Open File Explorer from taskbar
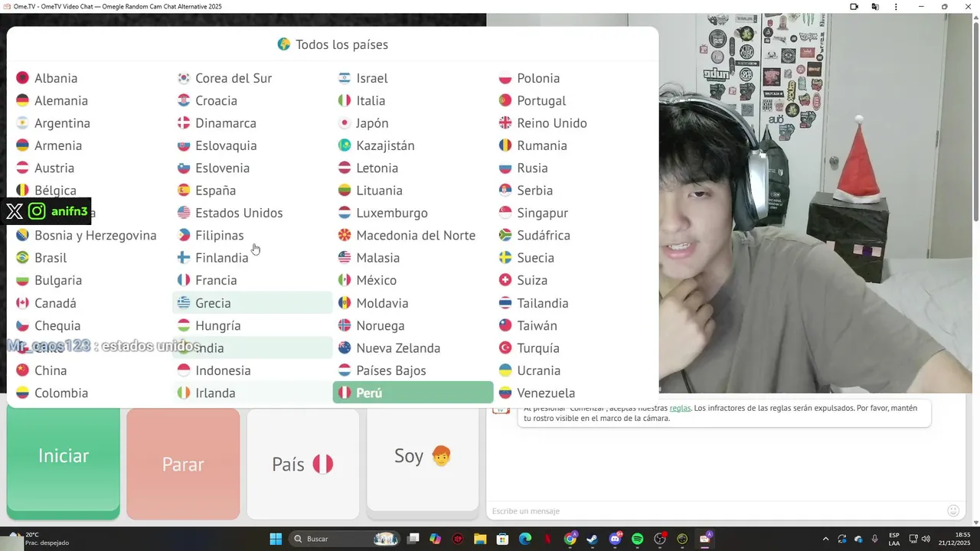 tap(480, 539)
